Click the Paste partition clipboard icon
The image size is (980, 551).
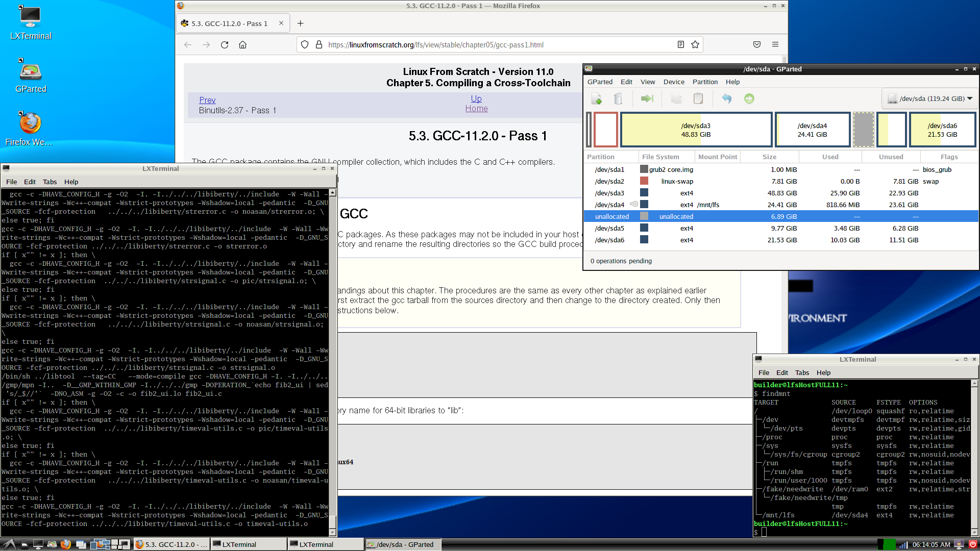pos(698,99)
